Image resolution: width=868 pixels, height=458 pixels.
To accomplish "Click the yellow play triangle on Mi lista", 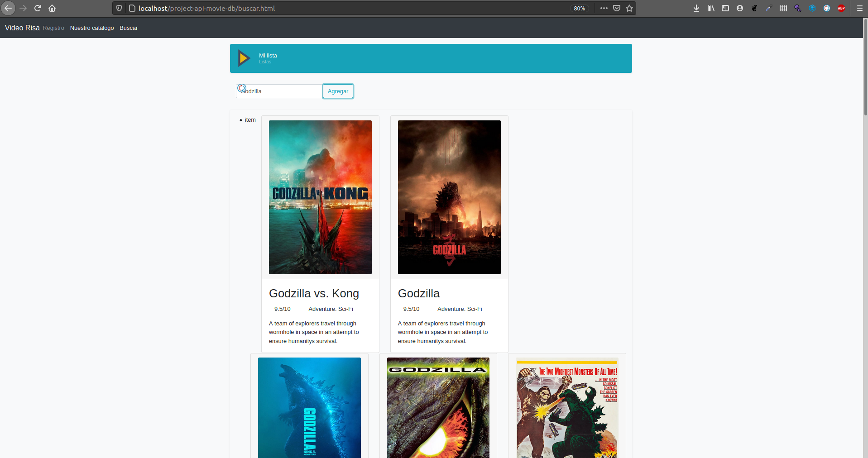I will tap(244, 58).
